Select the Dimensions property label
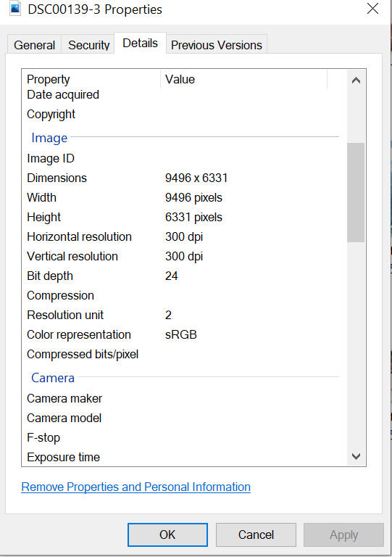Image resolution: width=392 pixels, height=557 pixels. [x=57, y=178]
